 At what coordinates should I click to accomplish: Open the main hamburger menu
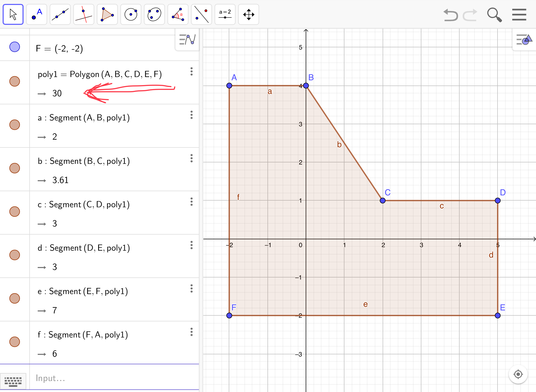pos(519,14)
